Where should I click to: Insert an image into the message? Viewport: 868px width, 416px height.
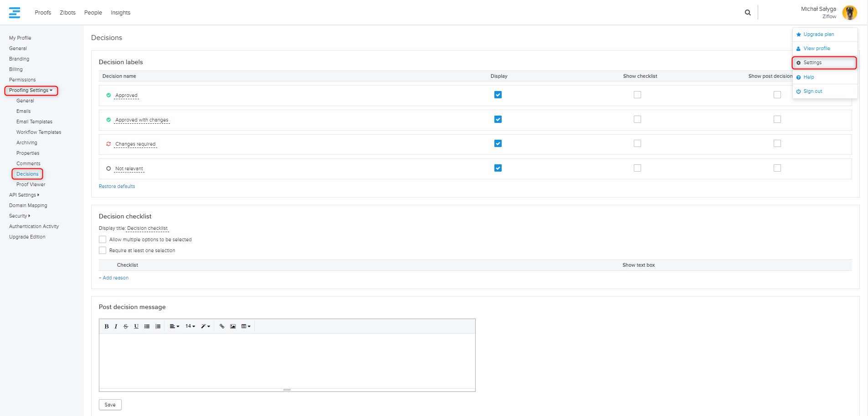[233, 326]
